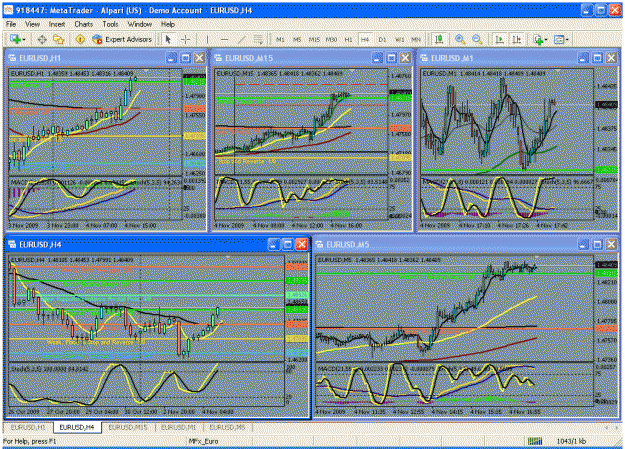Viewport: 625px width, 449px height.
Task: Toggle the Expert Advisors button
Action: click(x=122, y=39)
